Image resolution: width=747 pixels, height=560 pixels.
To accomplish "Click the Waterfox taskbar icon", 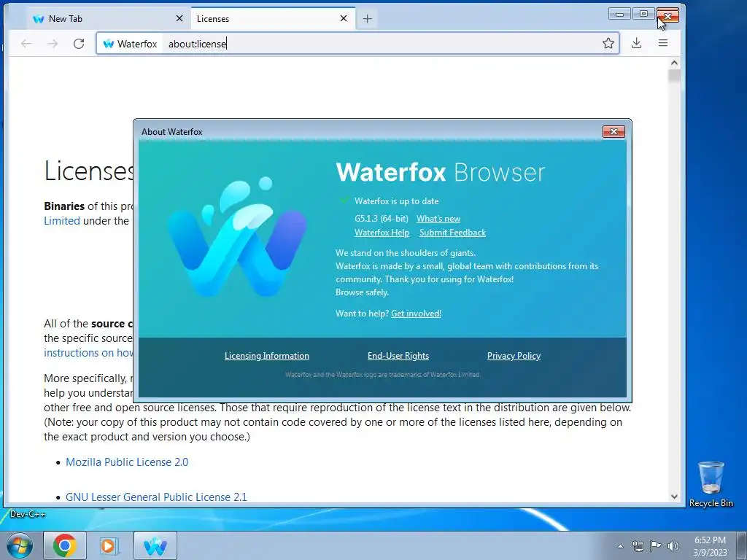I will (155, 545).
